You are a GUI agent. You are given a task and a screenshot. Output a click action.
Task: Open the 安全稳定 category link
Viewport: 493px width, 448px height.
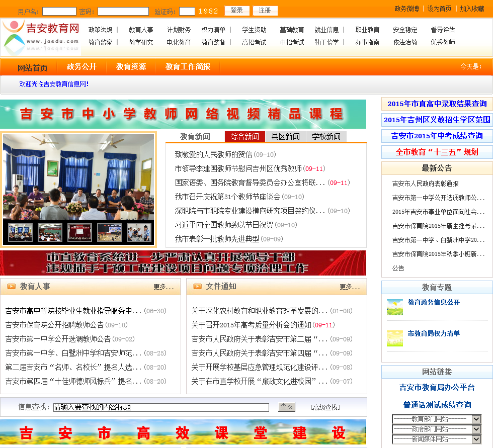[405, 30]
